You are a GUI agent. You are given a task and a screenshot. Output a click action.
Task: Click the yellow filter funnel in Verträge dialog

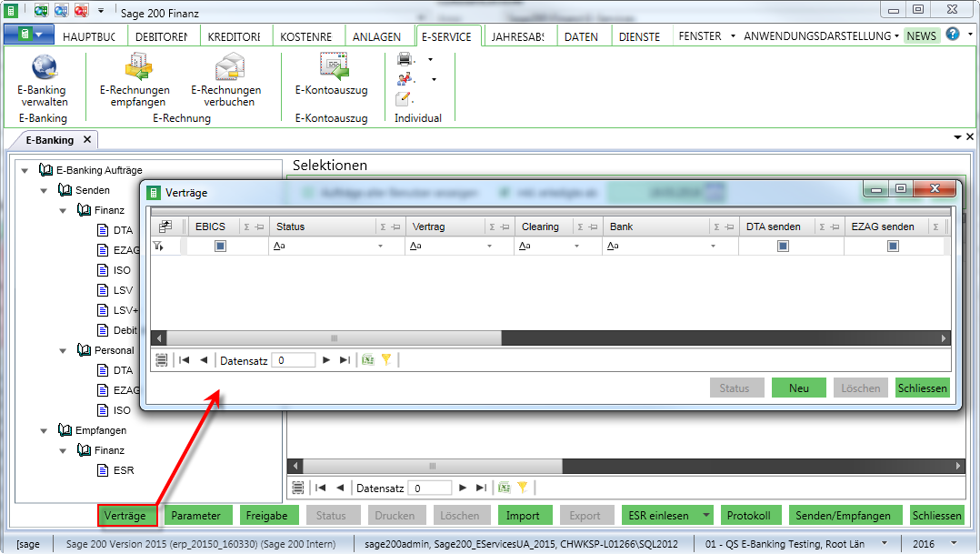(x=386, y=360)
